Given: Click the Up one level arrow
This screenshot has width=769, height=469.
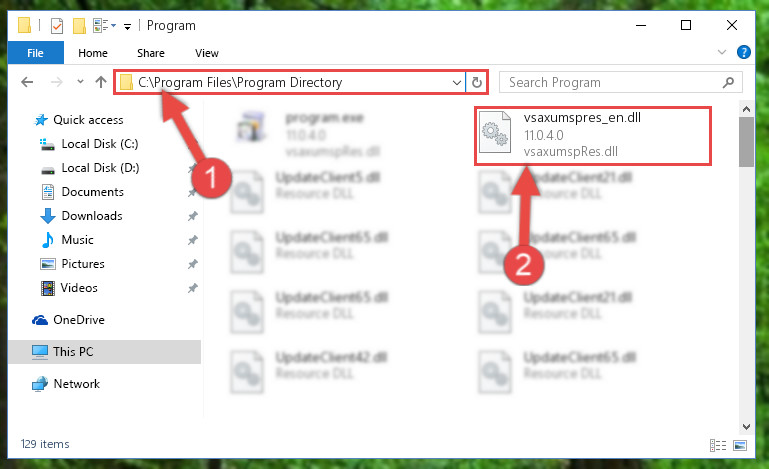Looking at the screenshot, I should pos(101,82).
